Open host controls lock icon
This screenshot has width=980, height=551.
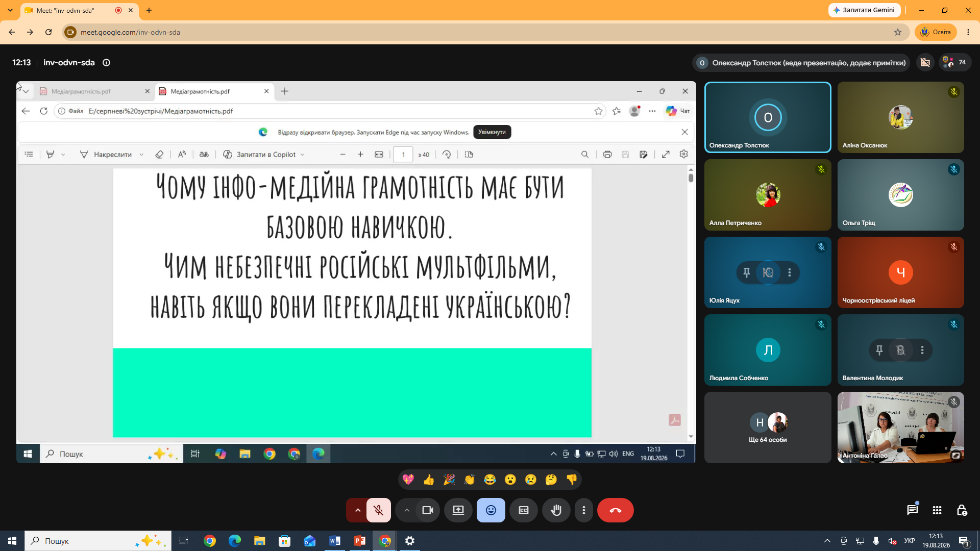coord(962,510)
